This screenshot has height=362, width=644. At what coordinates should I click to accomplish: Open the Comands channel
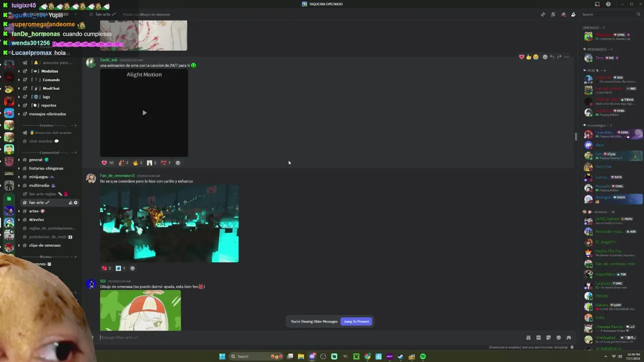tap(49, 80)
